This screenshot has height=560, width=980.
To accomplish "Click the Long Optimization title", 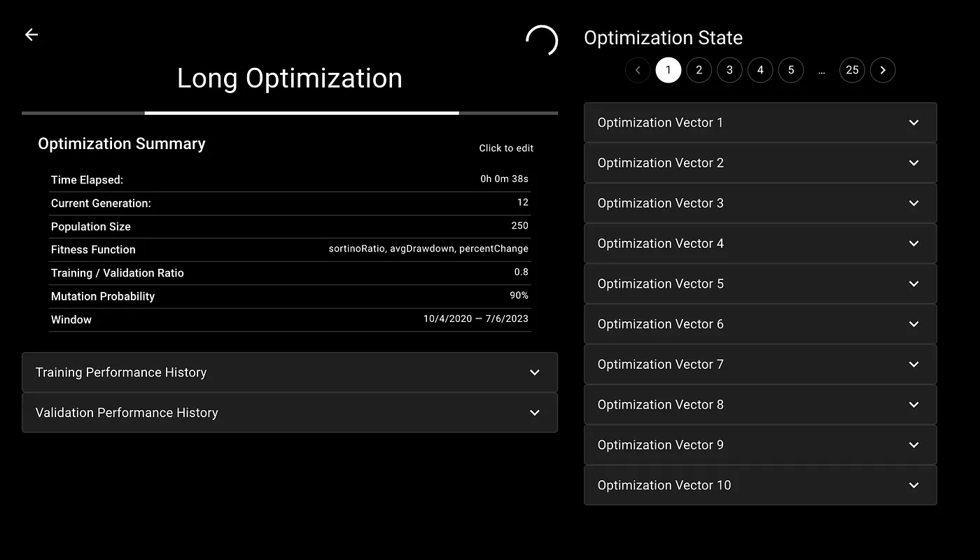I will point(290,78).
